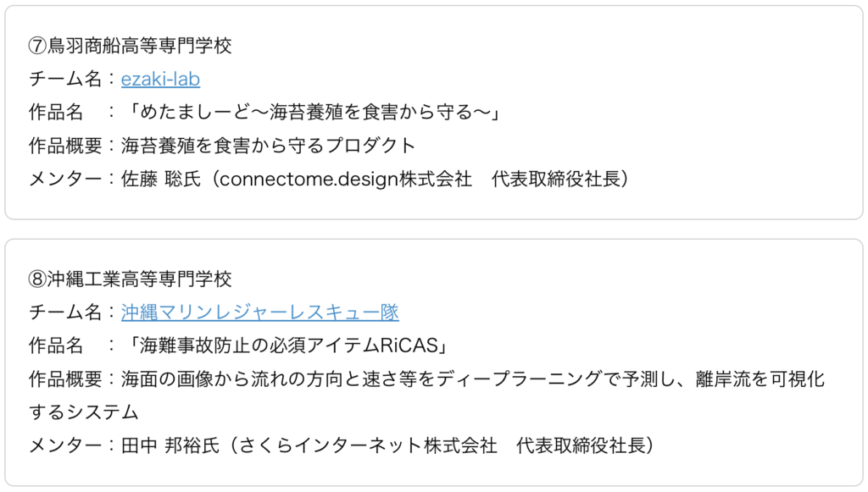The height and width of the screenshot is (492, 868).
Task: Click the メンター label in the Toba card
Action: click(65, 179)
